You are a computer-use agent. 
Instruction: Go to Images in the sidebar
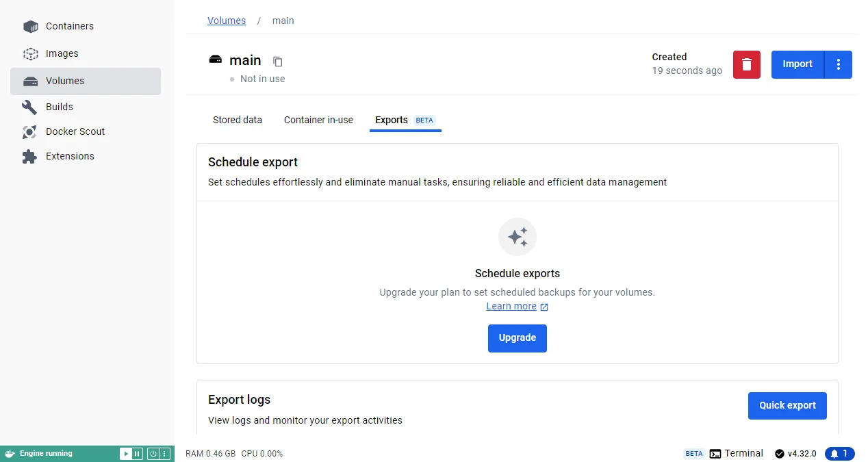(x=62, y=53)
